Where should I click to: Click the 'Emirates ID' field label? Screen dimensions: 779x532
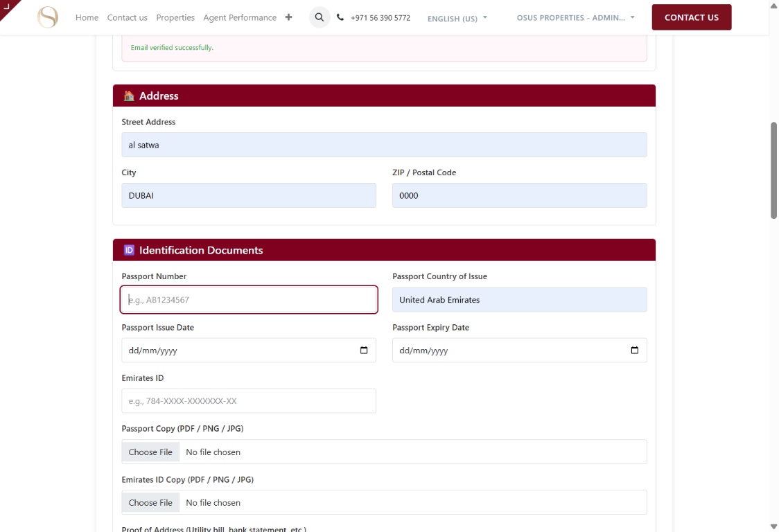pyautogui.click(x=143, y=378)
